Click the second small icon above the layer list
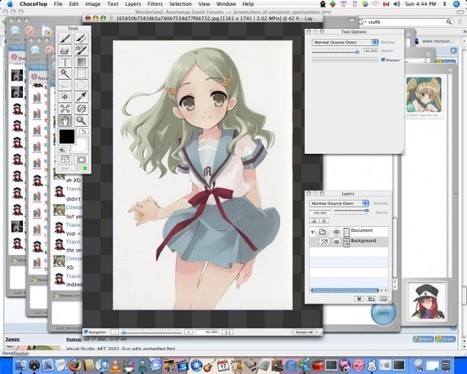Image resolution: width=467 pixels, height=374 pixels. (324, 221)
